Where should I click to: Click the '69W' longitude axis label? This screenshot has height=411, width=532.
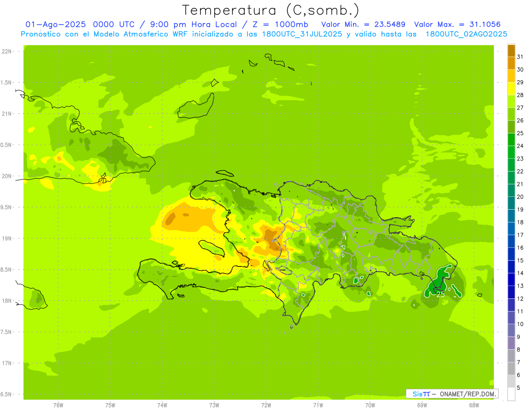422,405
